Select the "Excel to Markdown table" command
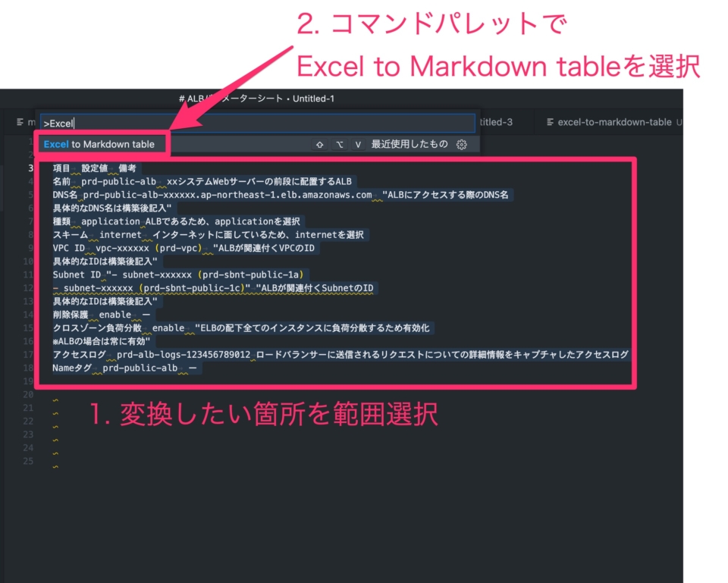 [101, 143]
